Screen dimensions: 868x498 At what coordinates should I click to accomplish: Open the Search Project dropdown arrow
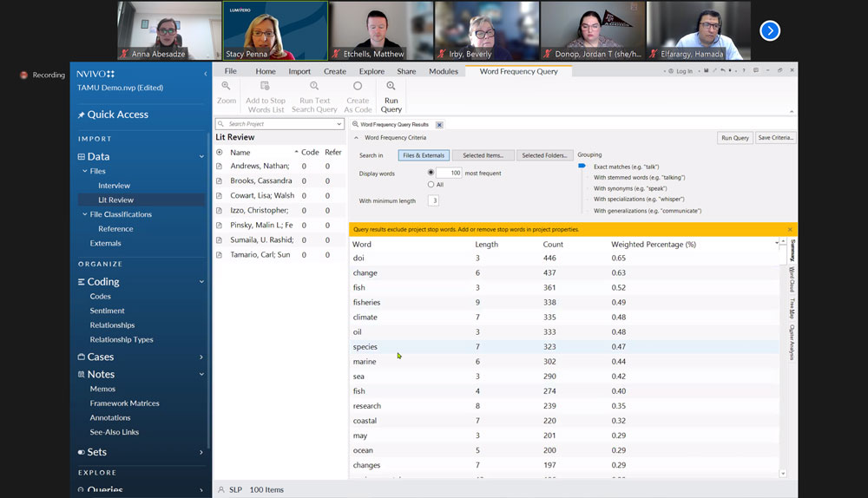coord(339,124)
